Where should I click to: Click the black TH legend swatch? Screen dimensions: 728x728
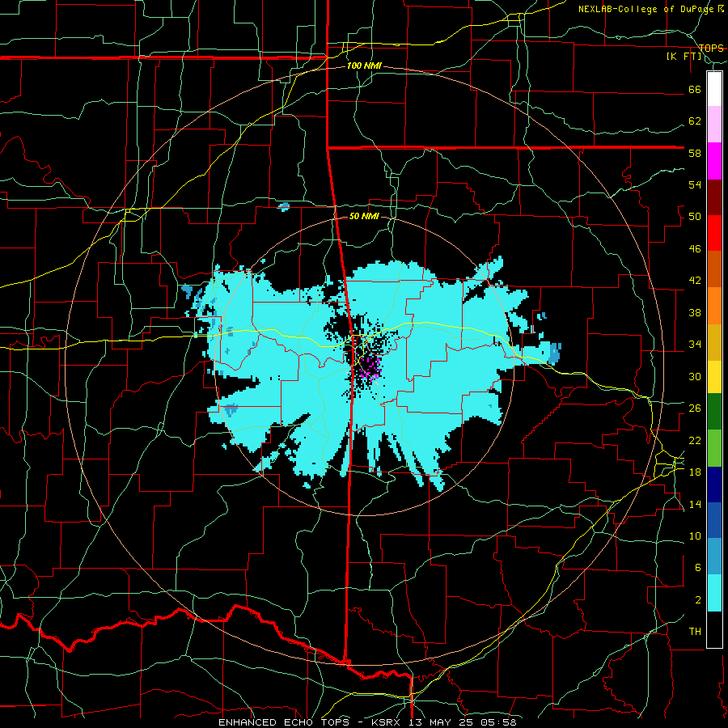coord(714,629)
